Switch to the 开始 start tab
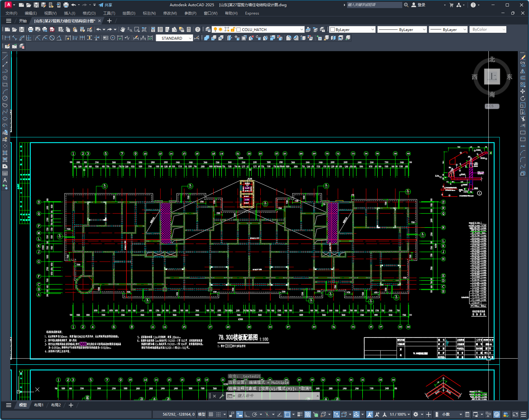The height and width of the screenshot is (420, 529). 23,21
